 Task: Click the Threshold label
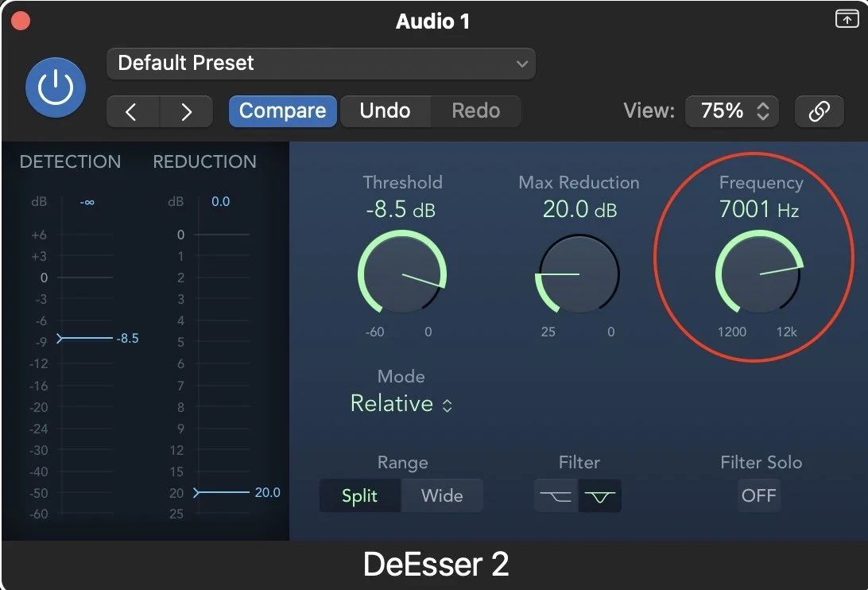[x=402, y=182]
